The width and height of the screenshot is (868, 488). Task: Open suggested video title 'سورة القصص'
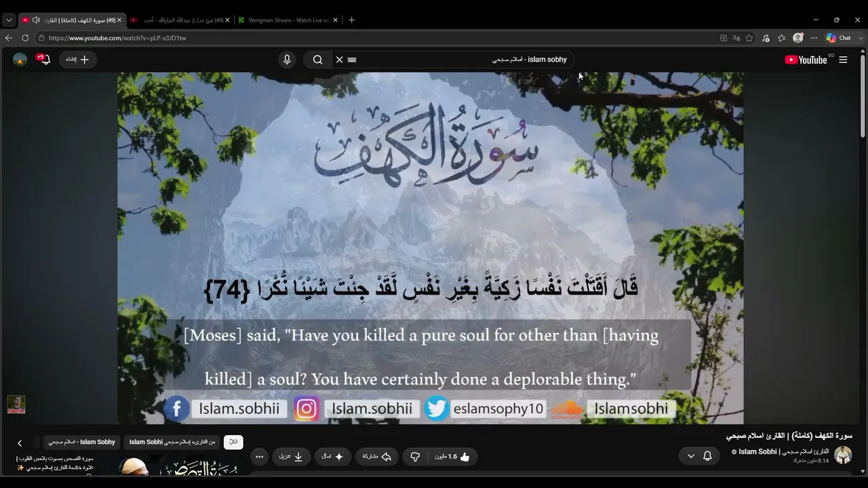pyautogui.click(x=54, y=463)
